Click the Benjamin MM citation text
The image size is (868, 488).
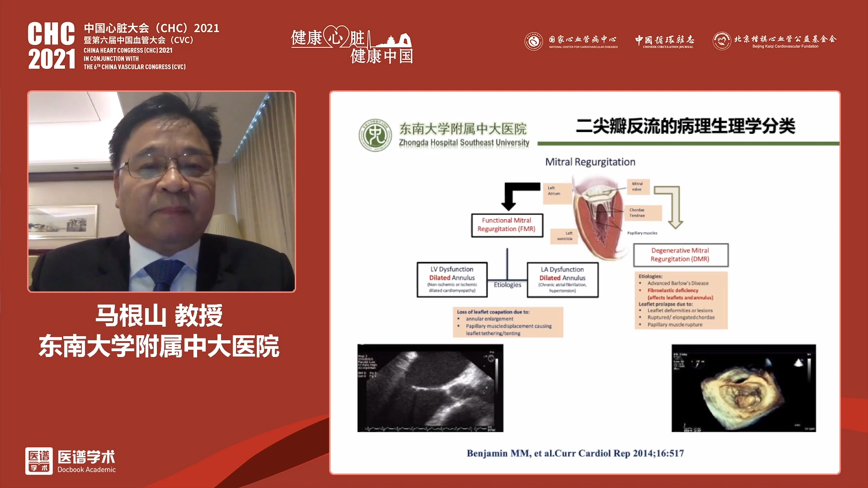(x=575, y=453)
